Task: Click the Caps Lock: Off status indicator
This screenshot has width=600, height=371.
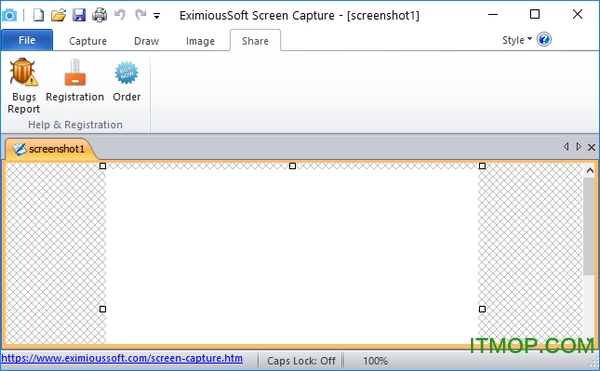Action: pyautogui.click(x=301, y=361)
